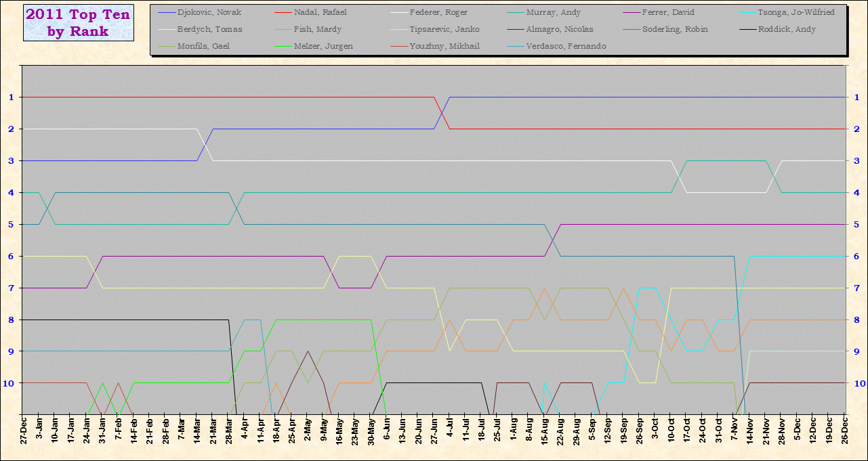Select the Nadal, Rafael legend entry
Screen dimensions: 868x461
[321, 12]
